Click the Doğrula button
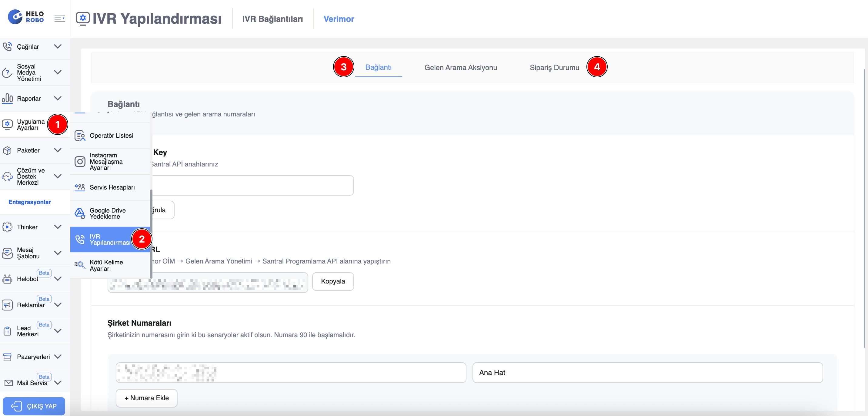The width and height of the screenshot is (868, 416). (x=163, y=210)
